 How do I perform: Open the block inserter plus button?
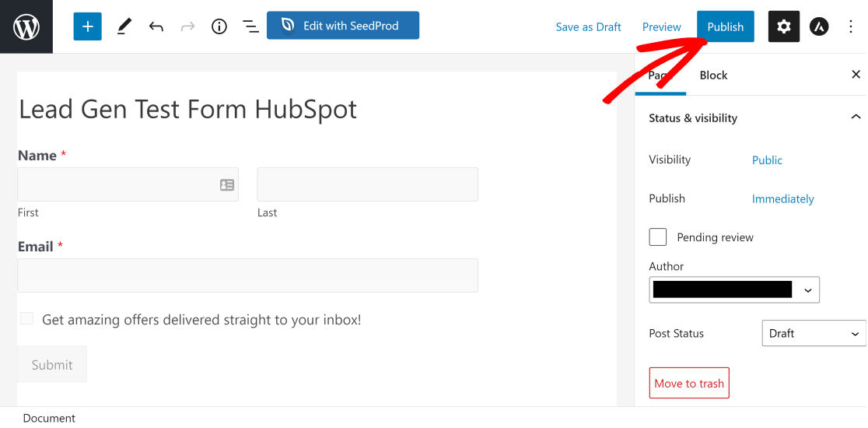(x=87, y=26)
